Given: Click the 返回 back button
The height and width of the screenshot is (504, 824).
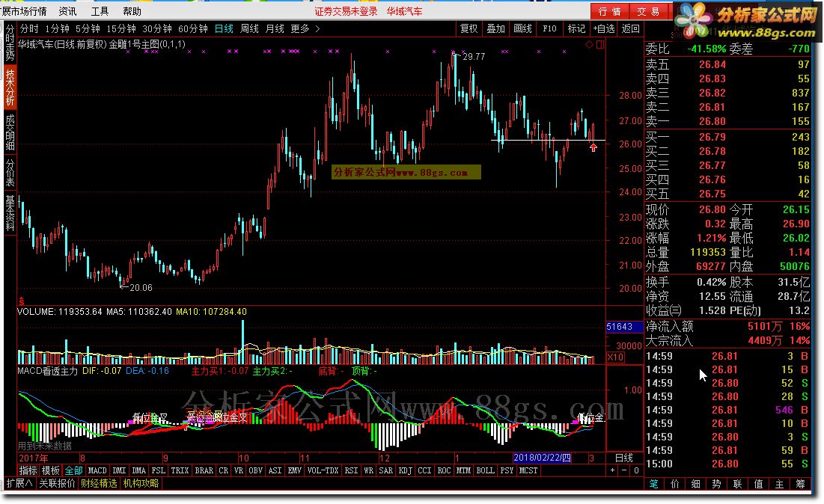Looking at the screenshot, I should click(x=631, y=29).
